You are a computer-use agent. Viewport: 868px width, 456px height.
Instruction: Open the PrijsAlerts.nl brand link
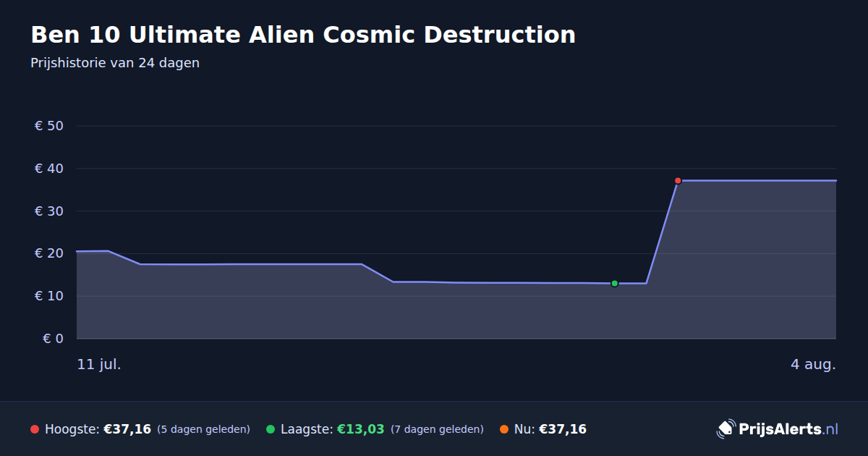tap(778, 429)
